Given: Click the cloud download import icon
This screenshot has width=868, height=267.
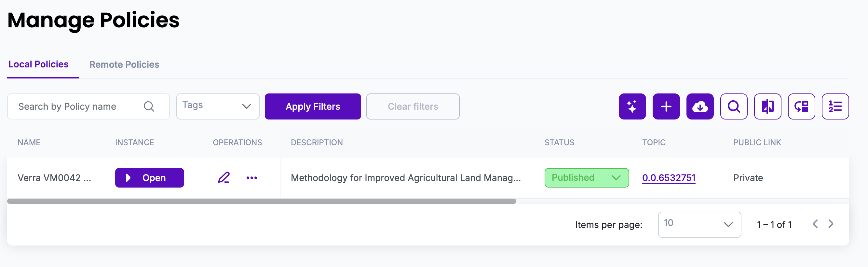Looking at the screenshot, I should point(700,106).
